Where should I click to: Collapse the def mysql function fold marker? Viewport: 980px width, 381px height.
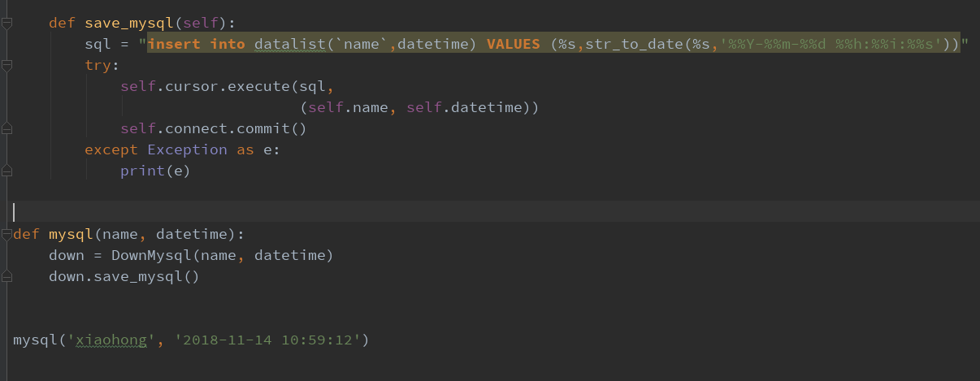tap(7, 235)
